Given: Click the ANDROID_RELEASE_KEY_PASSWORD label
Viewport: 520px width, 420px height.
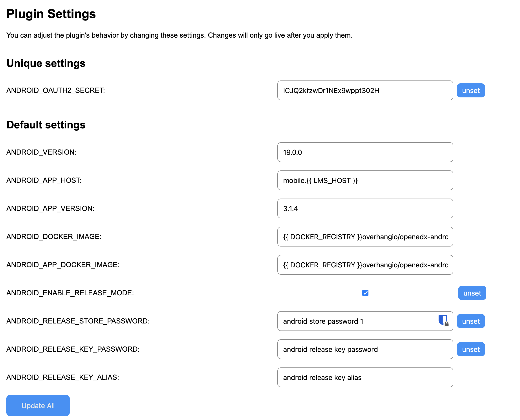Looking at the screenshot, I should (73, 349).
